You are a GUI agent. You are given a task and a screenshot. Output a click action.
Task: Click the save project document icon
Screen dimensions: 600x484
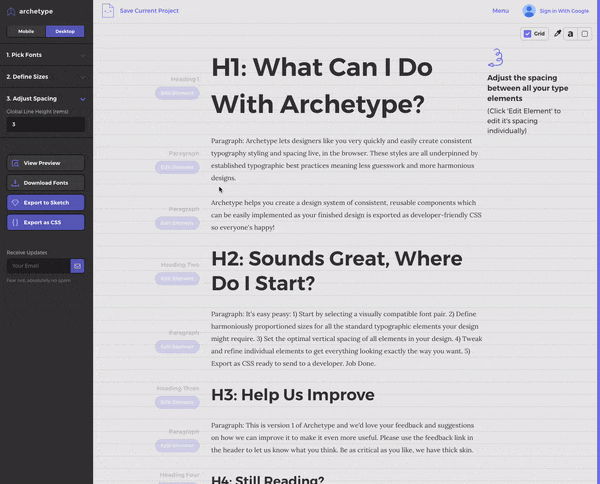(x=108, y=11)
